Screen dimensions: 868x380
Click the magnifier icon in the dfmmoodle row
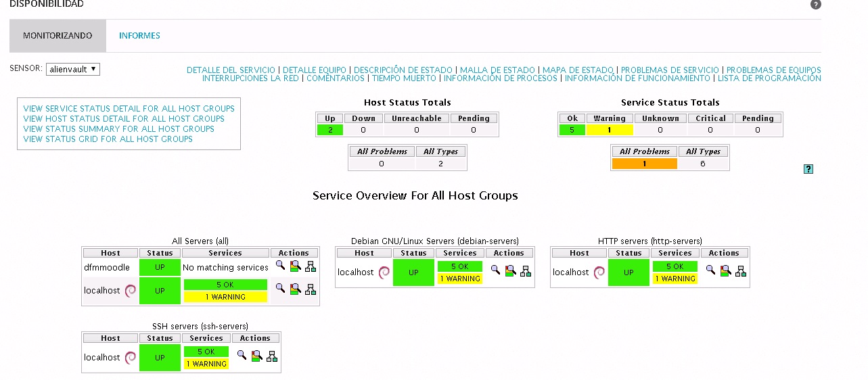pos(280,266)
